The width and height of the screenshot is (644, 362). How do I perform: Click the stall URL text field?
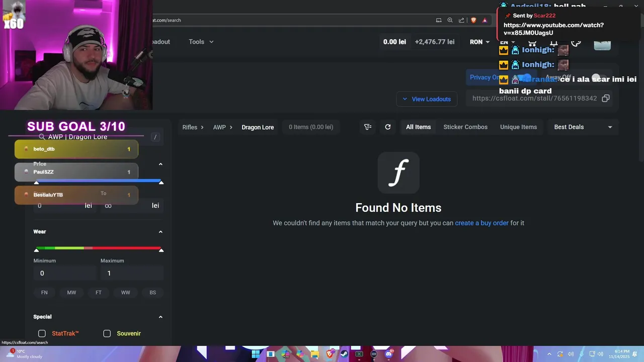pos(534,99)
